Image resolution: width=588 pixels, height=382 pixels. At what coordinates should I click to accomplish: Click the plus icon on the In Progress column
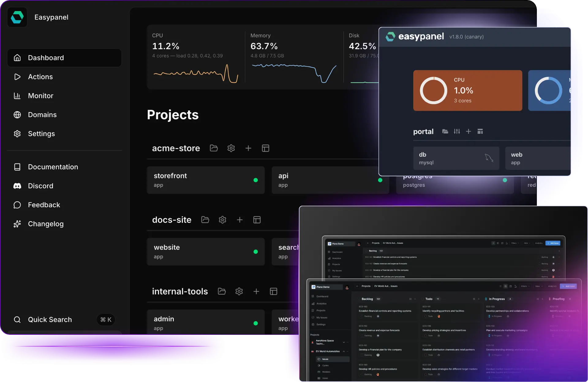[542, 299]
